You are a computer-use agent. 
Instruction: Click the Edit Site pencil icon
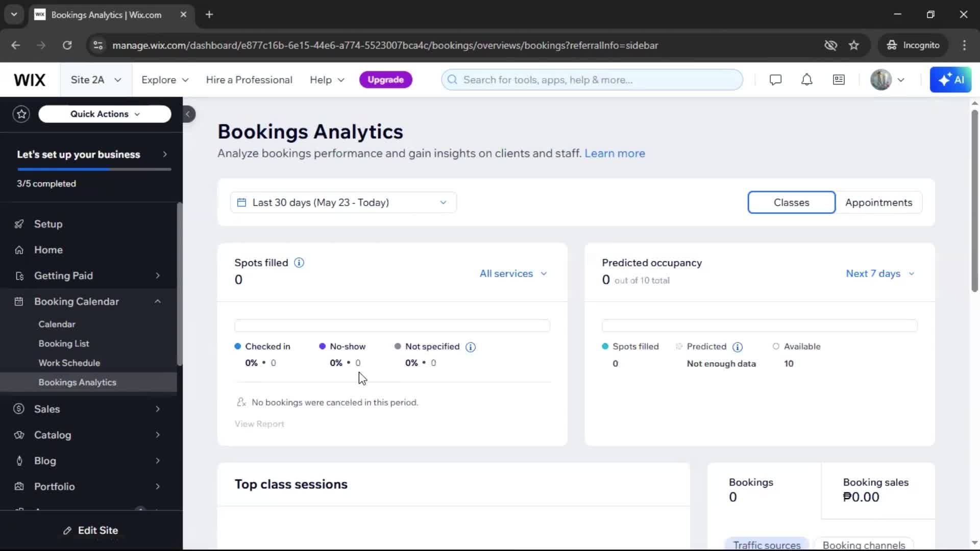tap(67, 531)
